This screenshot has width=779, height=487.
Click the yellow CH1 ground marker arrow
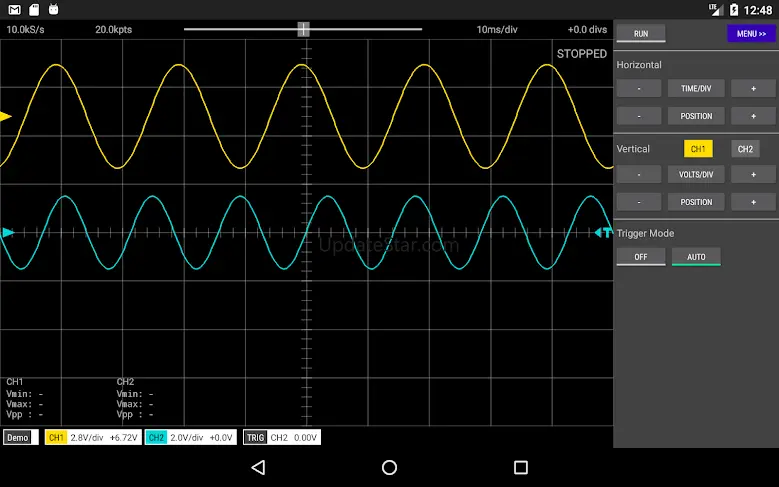click(x=5, y=116)
